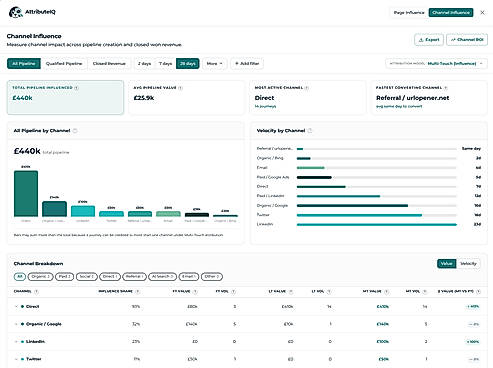Click info icon beside FT Value header
Viewport: 493px width, 368px height.
pyautogui.click(x=195, y=292)
